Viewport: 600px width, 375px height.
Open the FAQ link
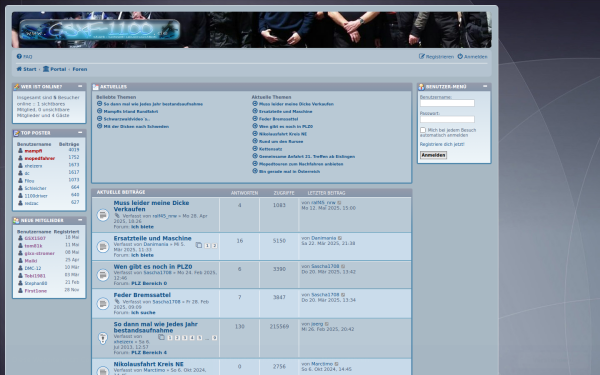[x=24, y=57]
